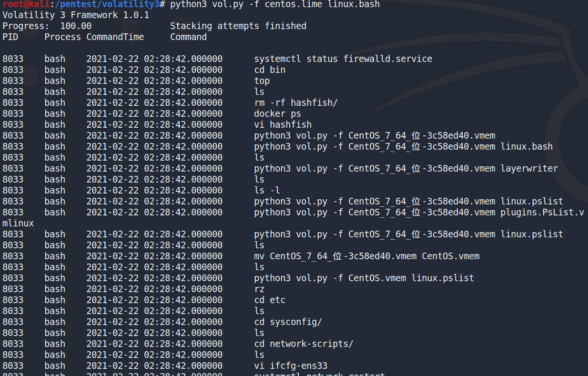Click the mv CentOS.vmem rename command

(x=366, y=256)
